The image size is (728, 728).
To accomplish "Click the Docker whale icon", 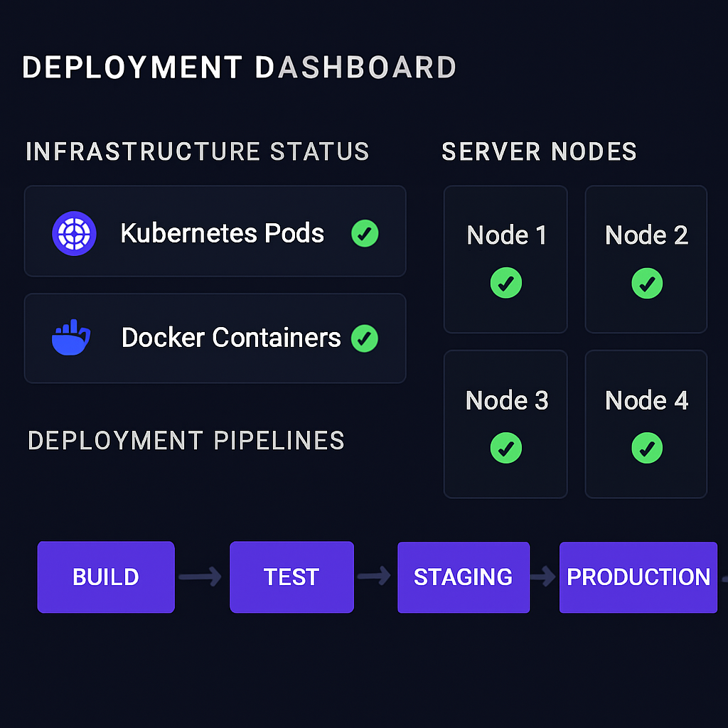I will [71, 338].
